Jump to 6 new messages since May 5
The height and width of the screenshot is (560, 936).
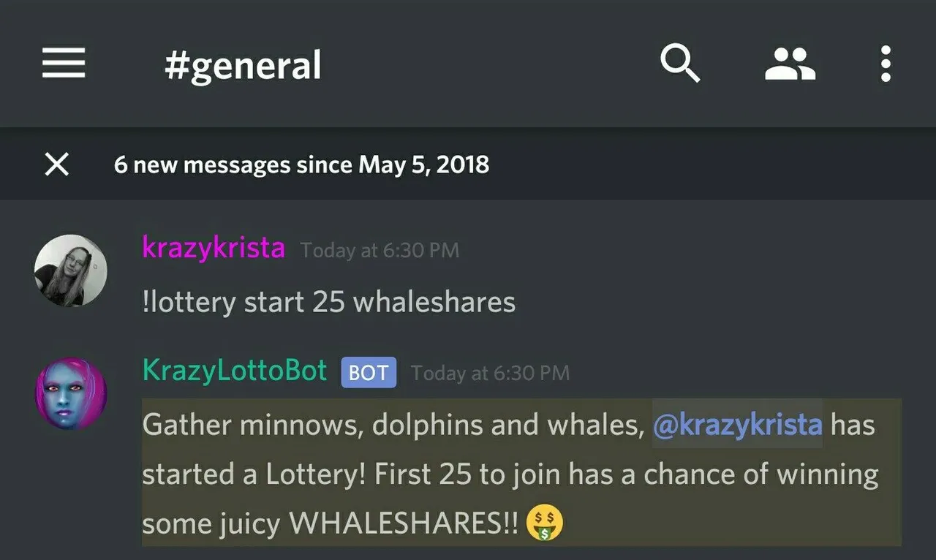pyautogui.click(x=301, y=164)
